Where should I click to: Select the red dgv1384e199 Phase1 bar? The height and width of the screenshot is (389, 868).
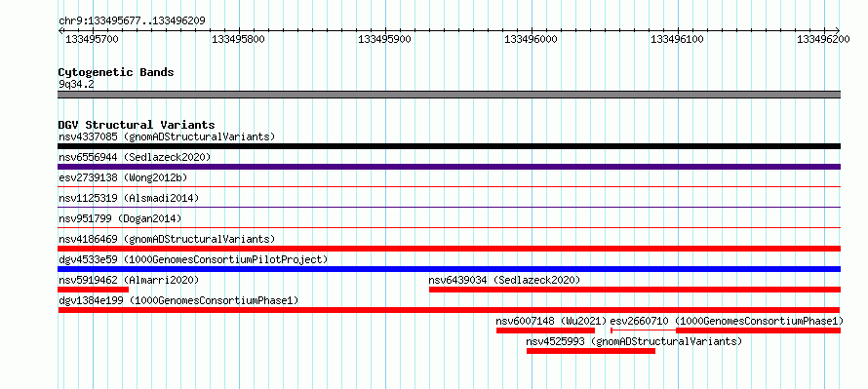click(x=449, y=310)
